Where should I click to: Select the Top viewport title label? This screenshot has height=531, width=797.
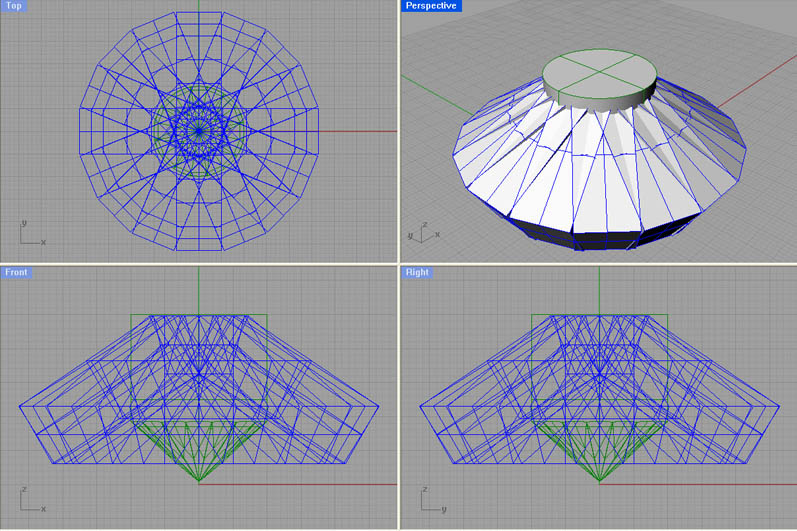[x=14, y=6]
